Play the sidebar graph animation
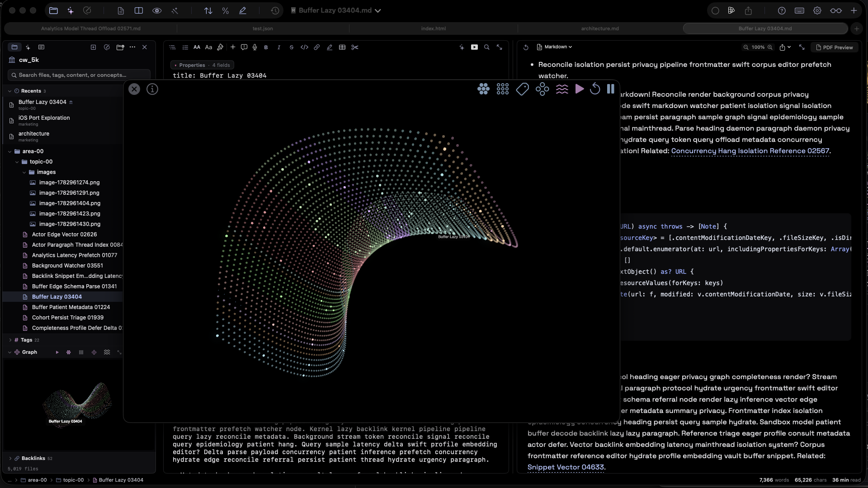 57,352
